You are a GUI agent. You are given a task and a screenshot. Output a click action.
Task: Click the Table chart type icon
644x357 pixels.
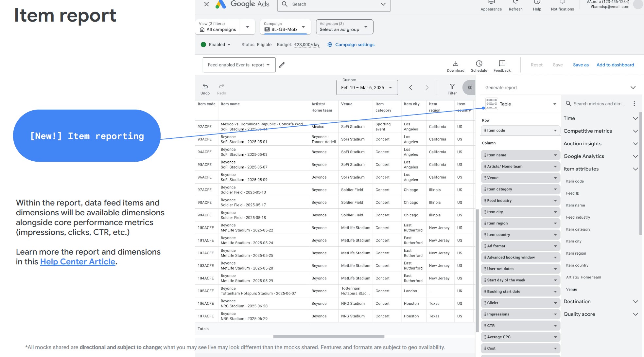pos(492,104)
